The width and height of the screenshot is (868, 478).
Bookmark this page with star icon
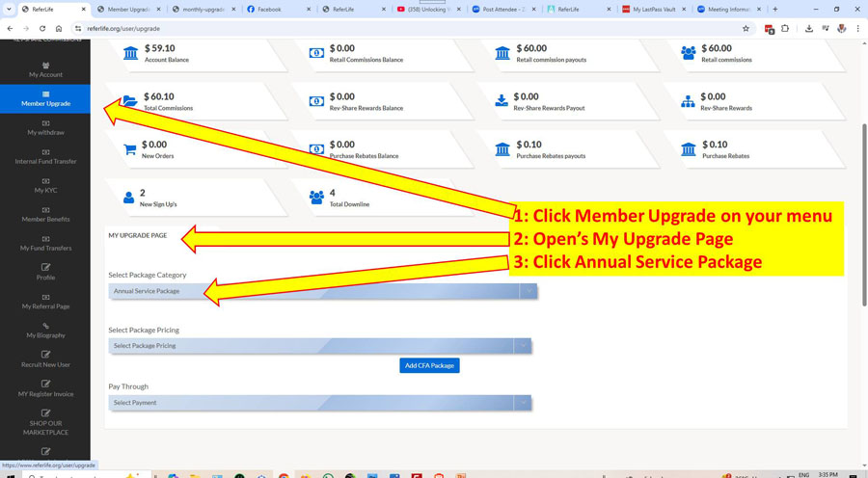click(746, 29)
